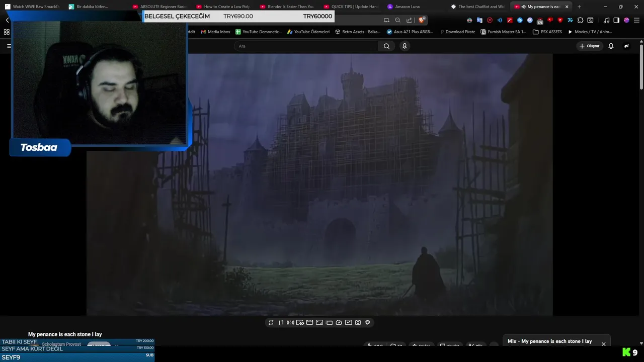Click the Tosbaa streamer name label
This screenshot has height=362, width=644.
39,147
